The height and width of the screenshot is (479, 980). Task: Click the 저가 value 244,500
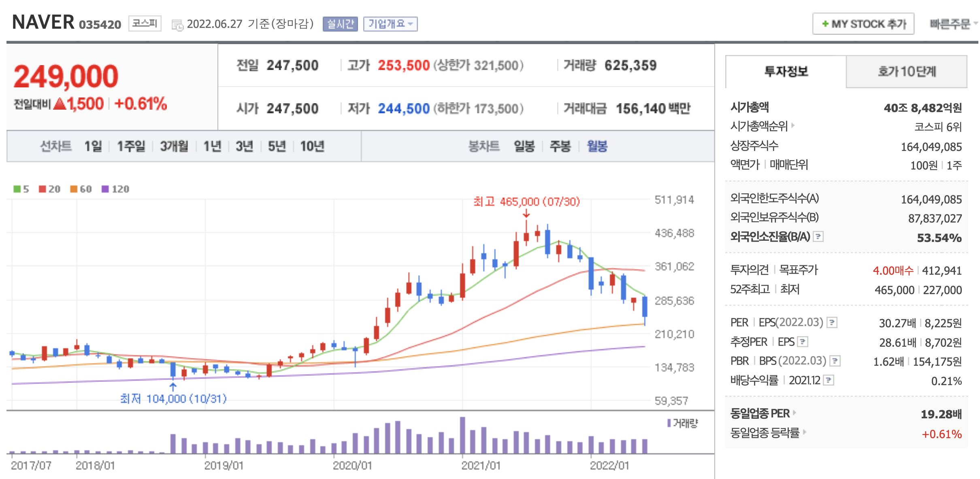404,108
